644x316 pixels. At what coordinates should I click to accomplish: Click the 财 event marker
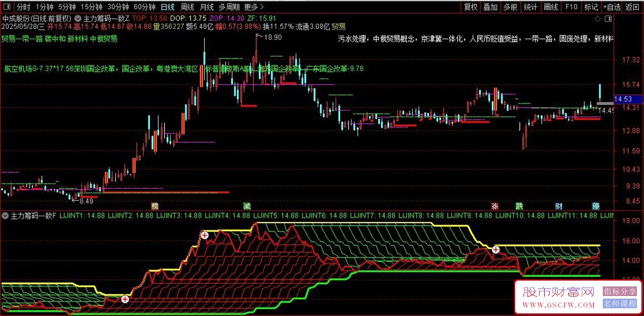point(558,205)
